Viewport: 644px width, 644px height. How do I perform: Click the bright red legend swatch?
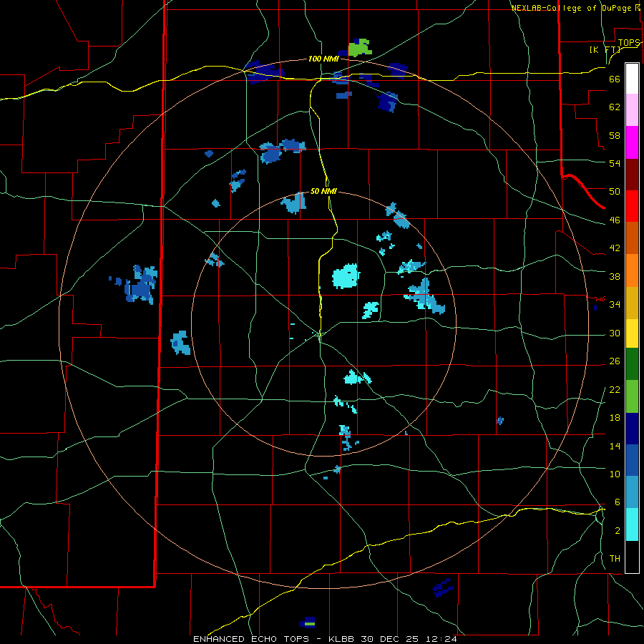(632, 206)
